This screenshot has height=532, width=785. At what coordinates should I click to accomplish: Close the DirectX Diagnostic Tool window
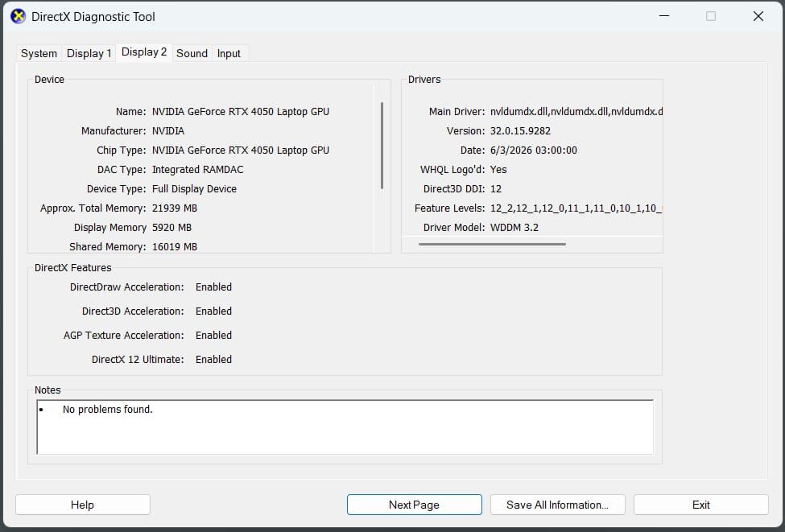(758, 16)
